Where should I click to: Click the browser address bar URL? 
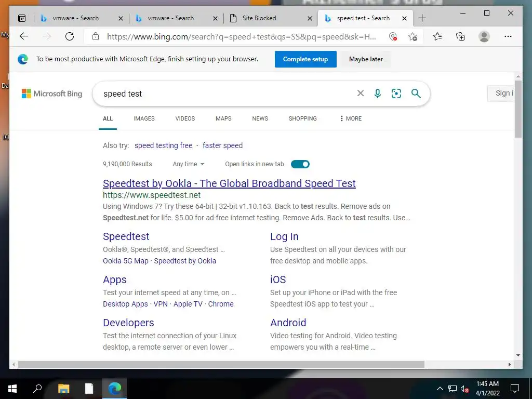tap(241, 37)
